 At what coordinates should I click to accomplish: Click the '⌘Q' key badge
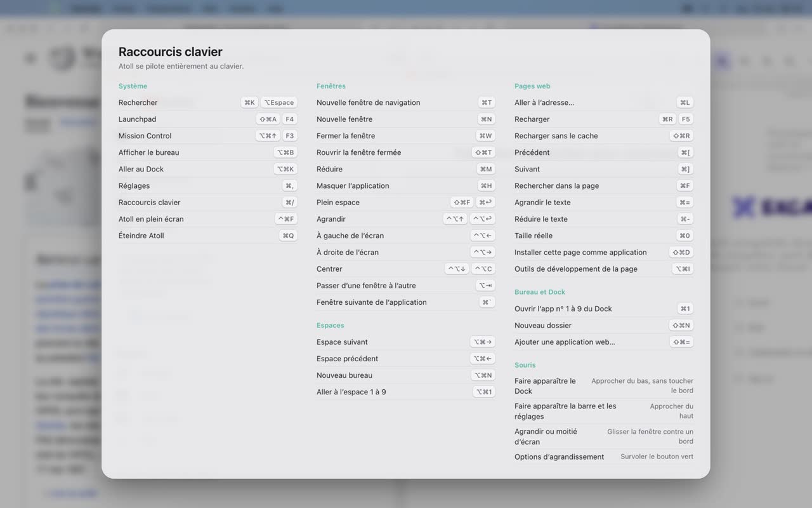pyautogui.click(x=288, y=236)
